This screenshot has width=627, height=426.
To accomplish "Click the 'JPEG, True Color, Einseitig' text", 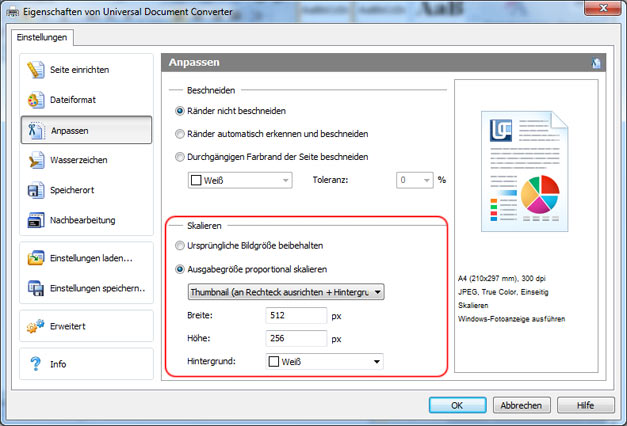I will tap(503, 292).
